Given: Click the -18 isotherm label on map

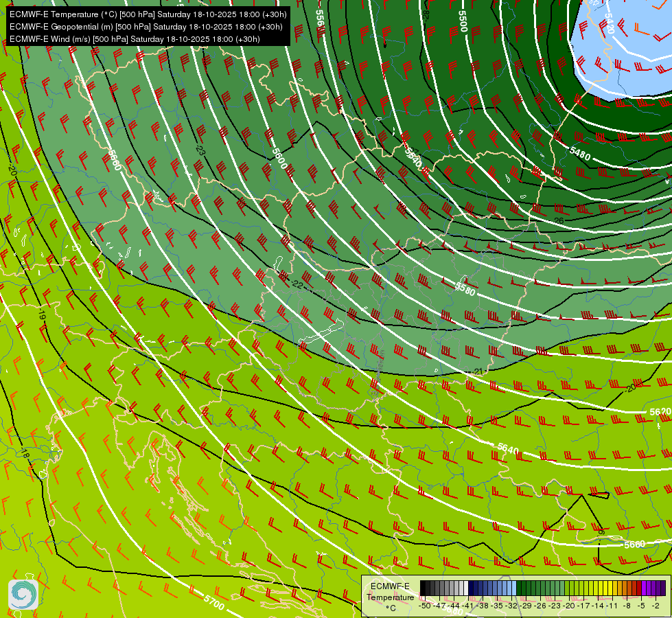Looking at the screenshot, I should pyautogui.click(x=25, y=453).
